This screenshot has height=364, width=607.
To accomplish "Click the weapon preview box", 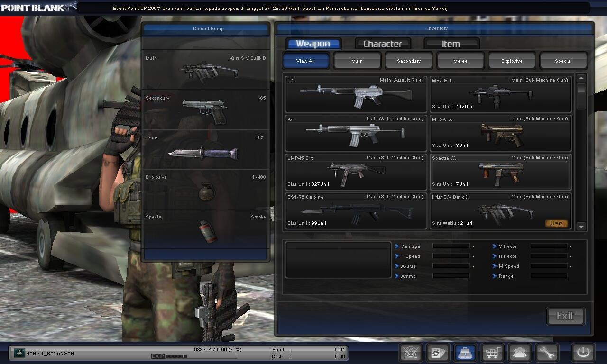I will pyautogui.click(x=338, y=259).
